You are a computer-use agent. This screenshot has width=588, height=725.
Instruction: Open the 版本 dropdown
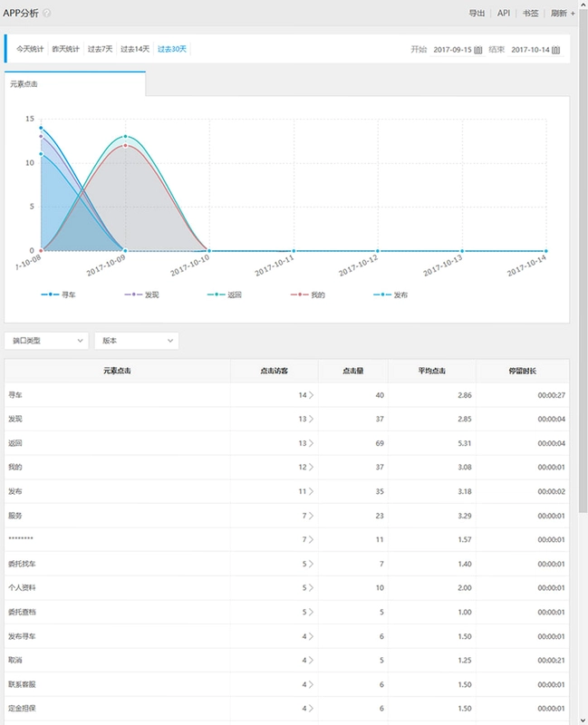click(x=137, y=341)
